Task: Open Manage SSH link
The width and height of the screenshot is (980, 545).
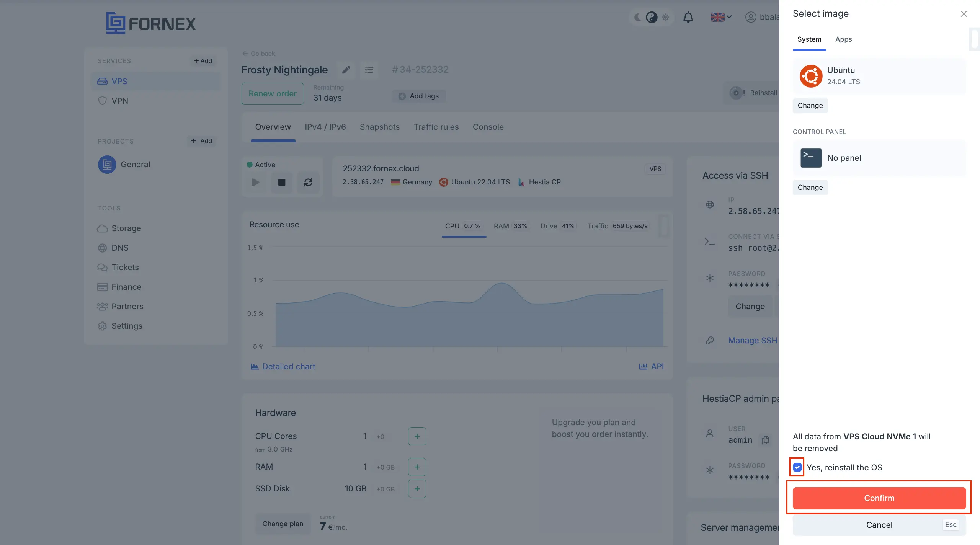Action: (x=753, y=341)
